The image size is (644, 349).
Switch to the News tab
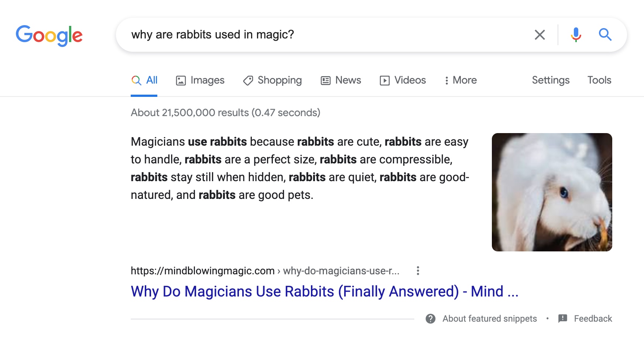[341, 80]
